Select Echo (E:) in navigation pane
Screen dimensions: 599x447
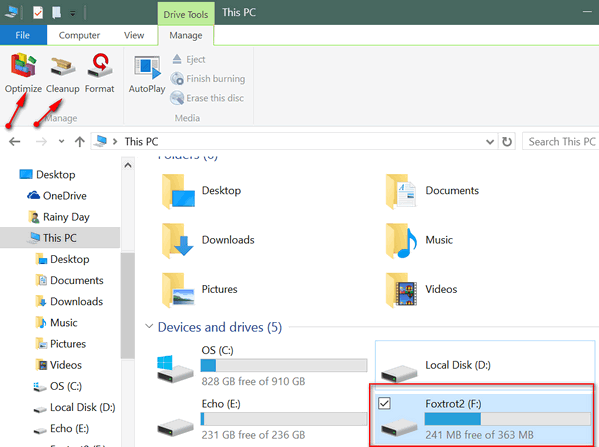[x=61, y=429]
